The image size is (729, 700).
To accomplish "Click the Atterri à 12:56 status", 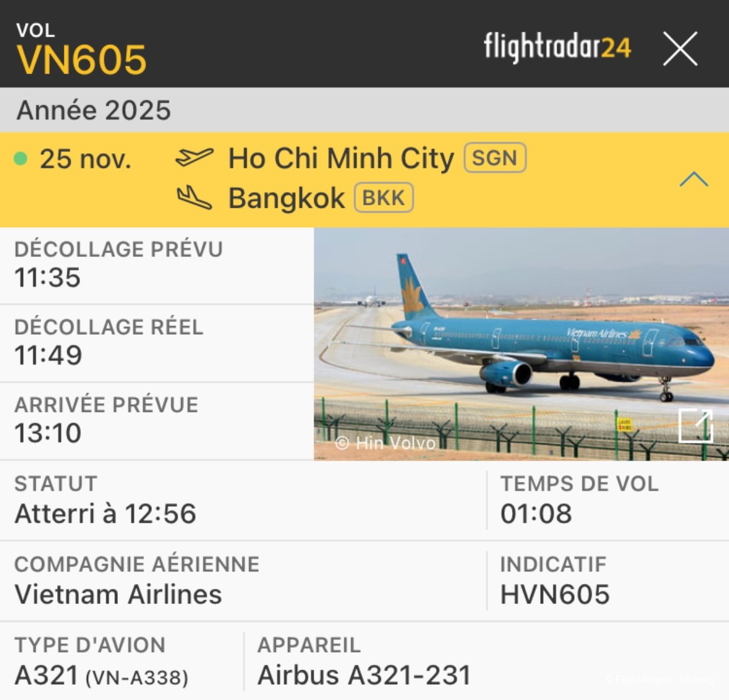I will 106,513.
